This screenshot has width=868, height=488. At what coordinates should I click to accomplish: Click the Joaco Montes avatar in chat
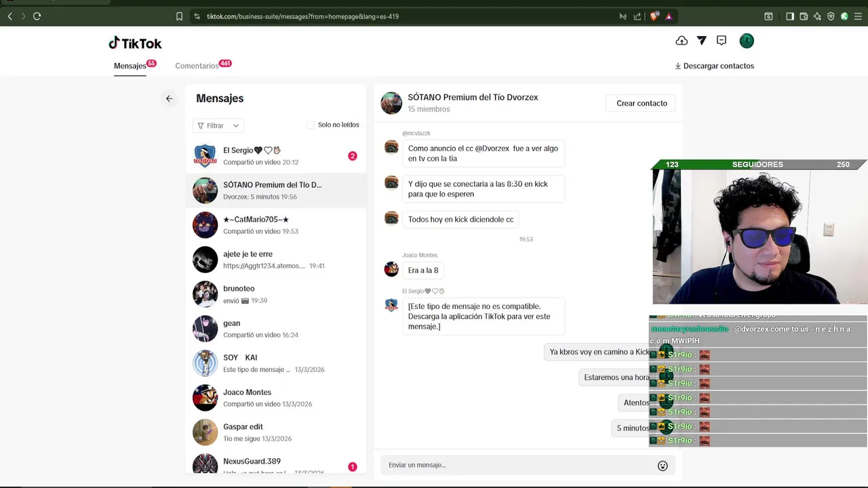[x=391, y=269]
